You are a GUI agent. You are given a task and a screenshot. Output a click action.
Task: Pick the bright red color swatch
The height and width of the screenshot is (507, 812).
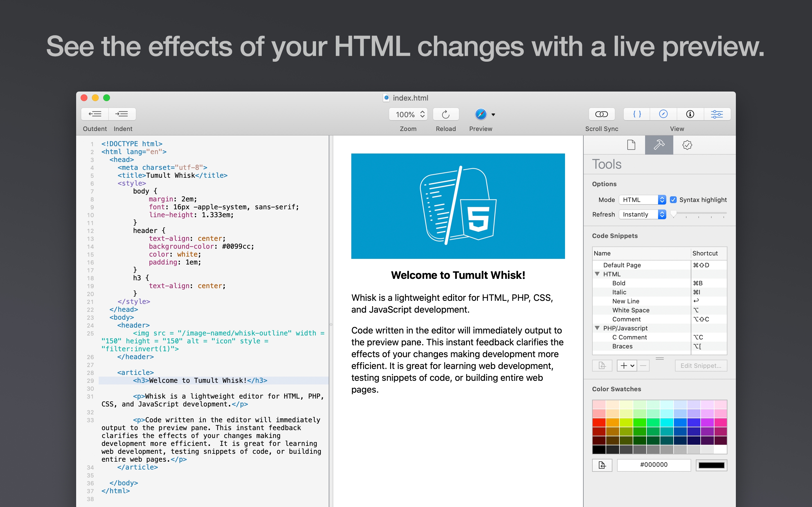pyautogui.click(x=599, y=422)
